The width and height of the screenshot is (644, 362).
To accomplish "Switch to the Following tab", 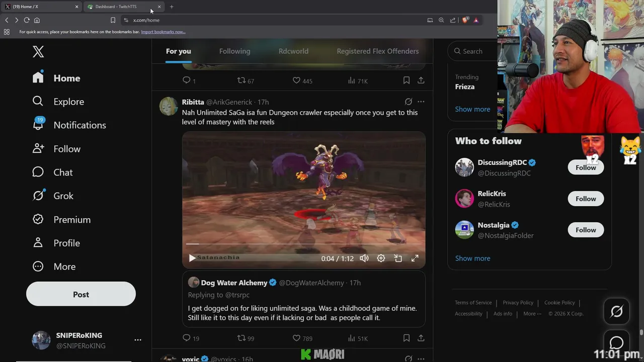I will tap(234, 51).
